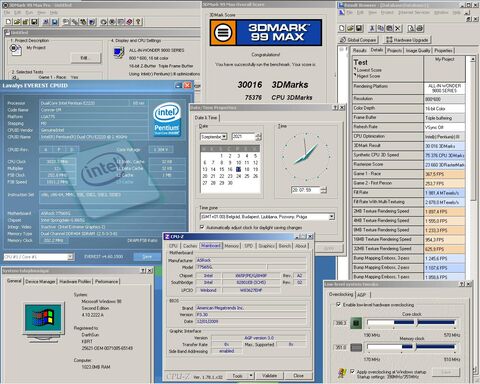The width and height of the screenshot is (480, 384).
Task: Click Delete X icon in Result Browser toolbar
Action: coord(398,28)
